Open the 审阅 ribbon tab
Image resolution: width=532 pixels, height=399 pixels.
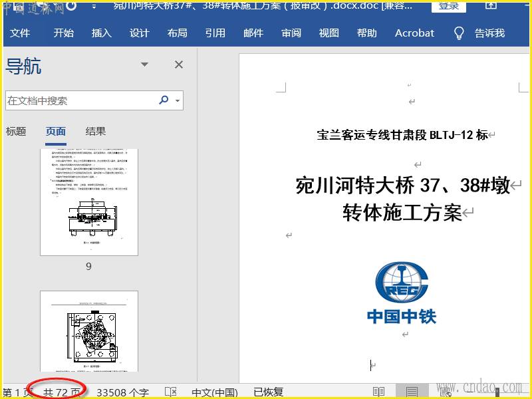pos(291,33)
